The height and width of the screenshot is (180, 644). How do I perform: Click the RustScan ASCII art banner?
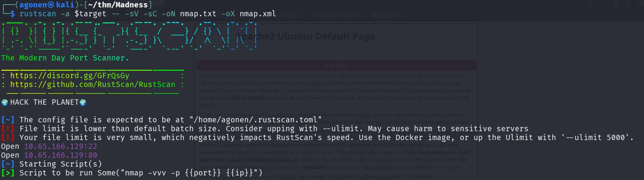point(129,36)
